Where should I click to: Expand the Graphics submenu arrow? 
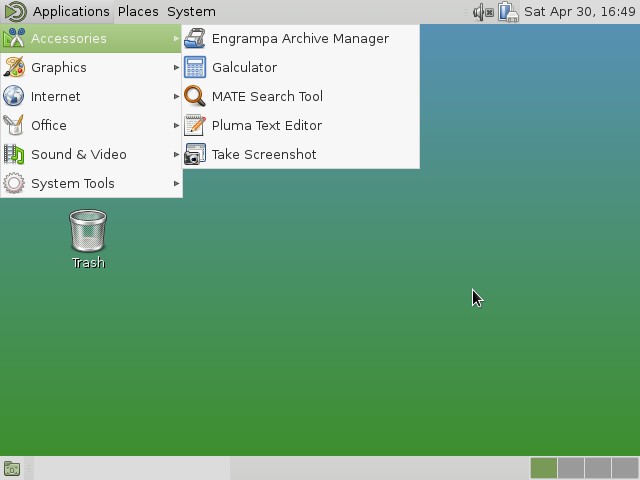pyautogui.click(x=176, y=67)
